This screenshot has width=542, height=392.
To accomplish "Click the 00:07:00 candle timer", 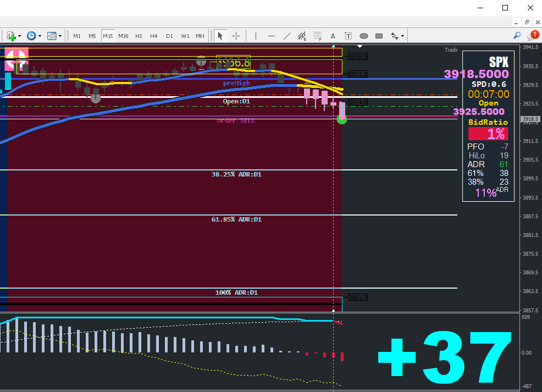I will (489, 94).
